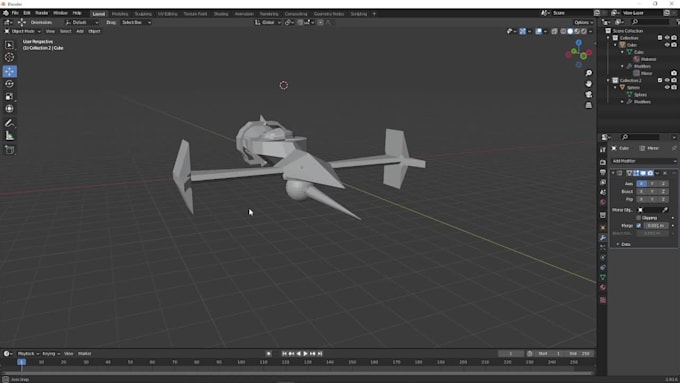Open the Render menu

pyautogui.click(x=42, y=13)
